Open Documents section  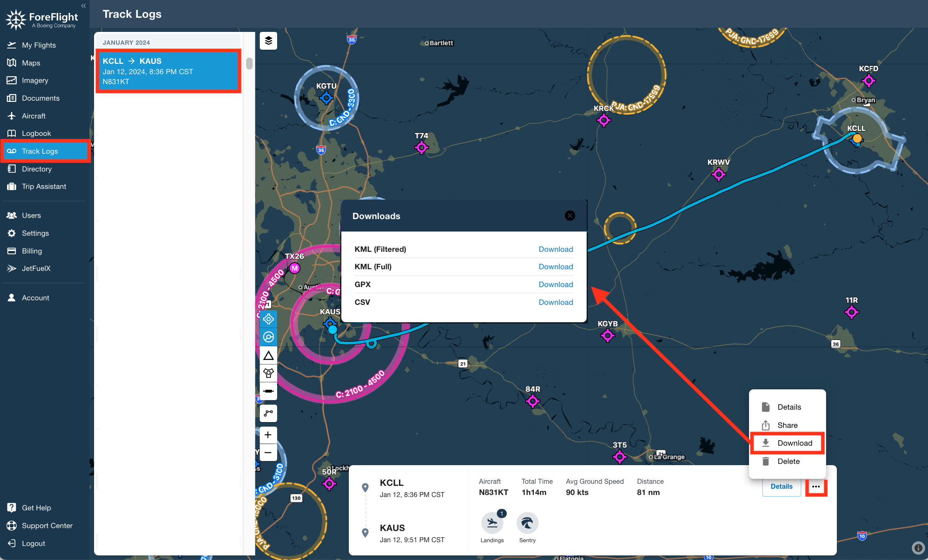[x=41, y=98]
